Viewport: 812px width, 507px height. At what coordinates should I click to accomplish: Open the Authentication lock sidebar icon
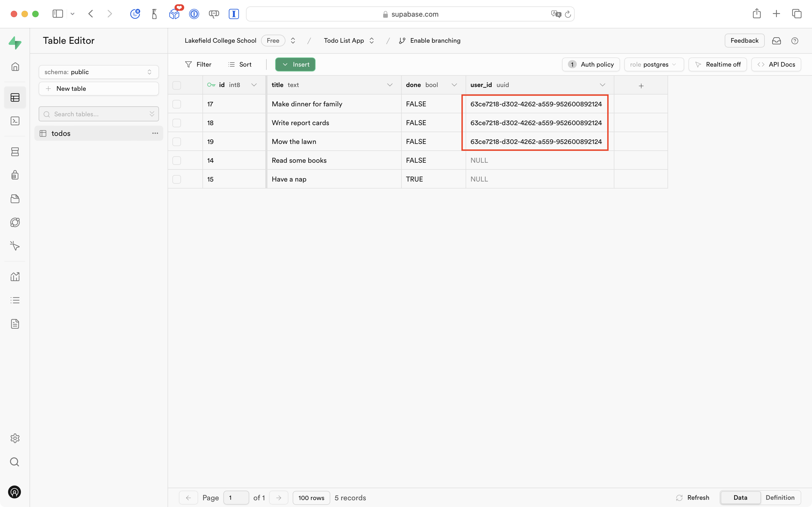coord(15,175)
